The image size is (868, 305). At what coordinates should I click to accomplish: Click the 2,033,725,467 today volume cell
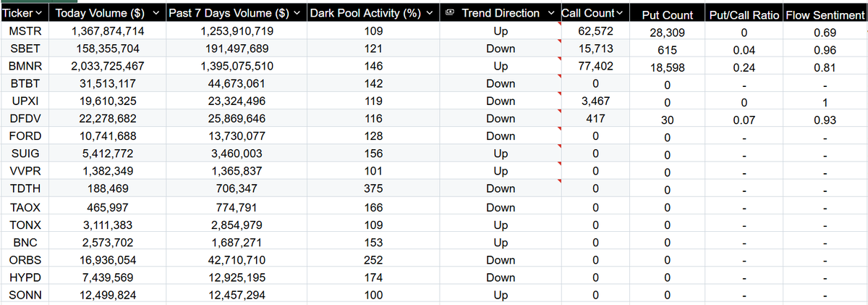[x=108, y=66]
